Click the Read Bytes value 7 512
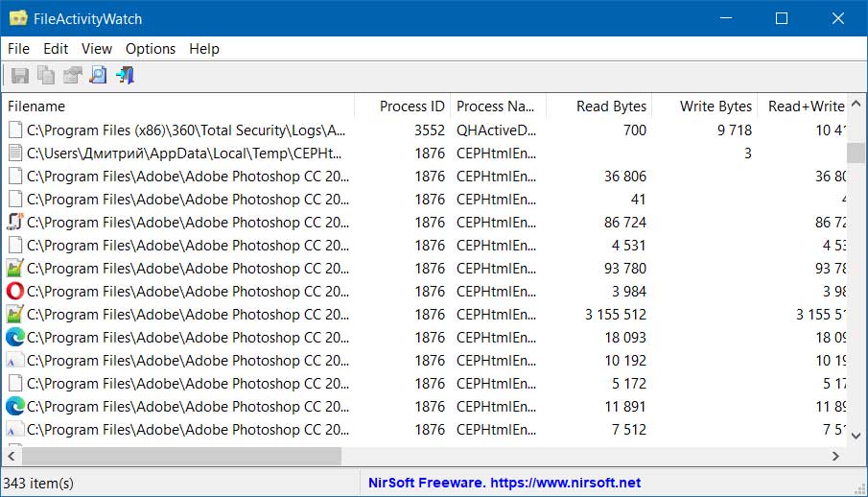The height and width of the screenshot is (497, 868). coord(628,430)
